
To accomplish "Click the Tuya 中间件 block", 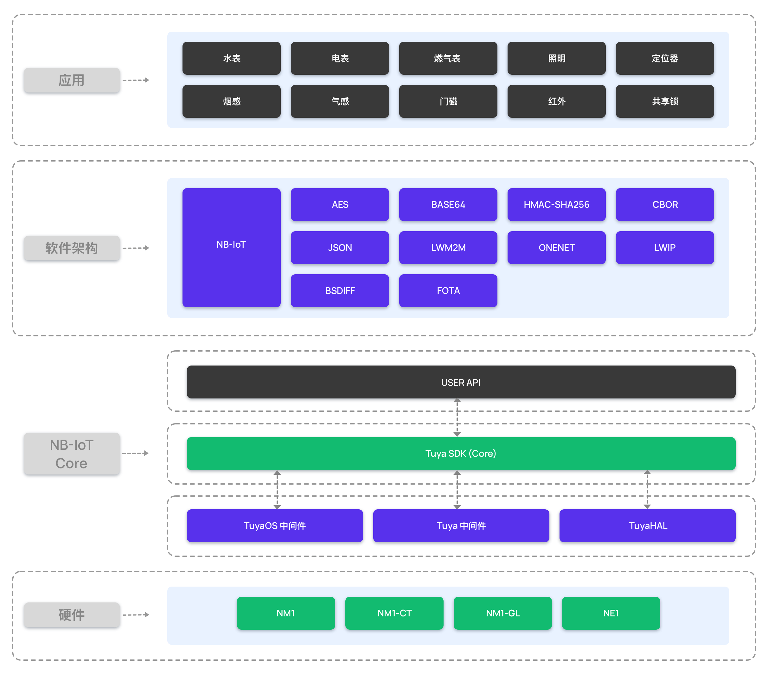I will pos(461,525).
